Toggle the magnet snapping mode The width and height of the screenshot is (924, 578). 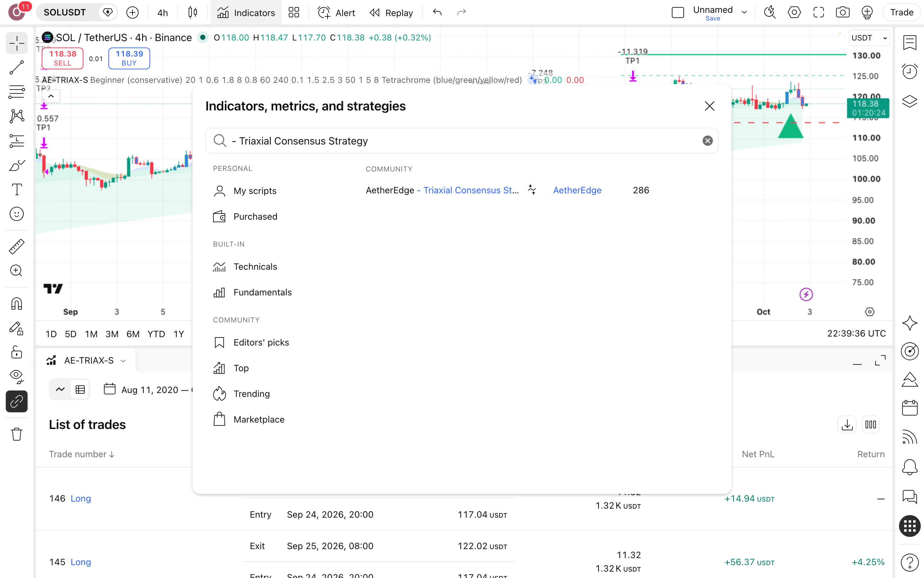coord(16,303)
